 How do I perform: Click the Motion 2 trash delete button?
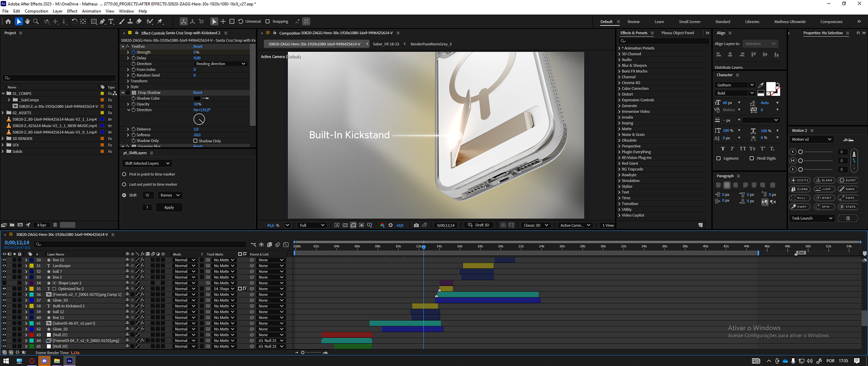tap(848, 218)
